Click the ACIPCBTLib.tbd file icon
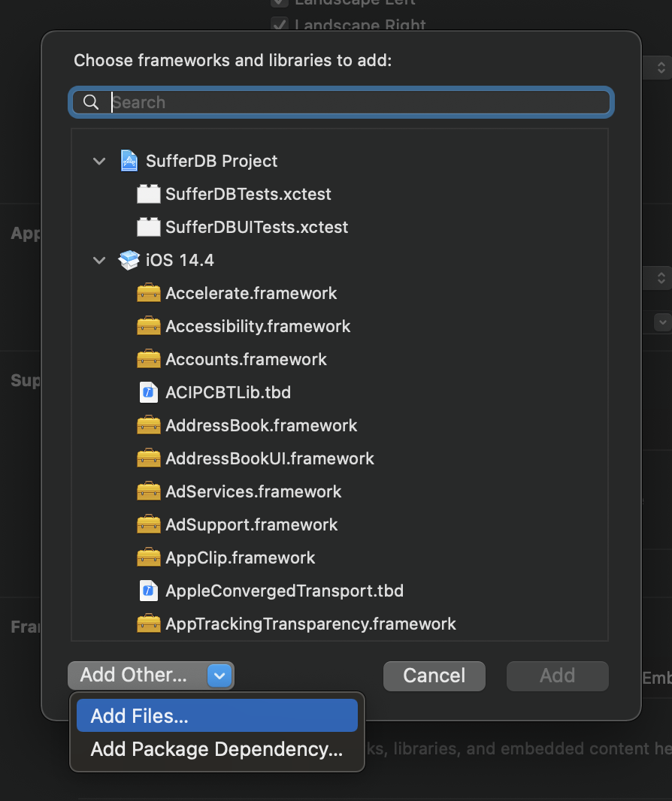 149,392
